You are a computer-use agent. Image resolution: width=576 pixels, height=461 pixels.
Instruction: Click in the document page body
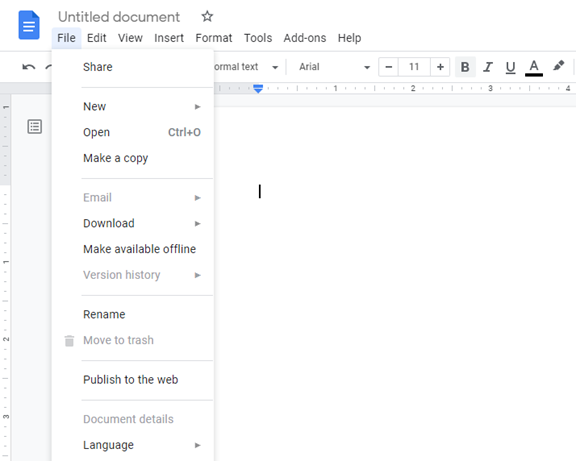(x=395, y=284)
